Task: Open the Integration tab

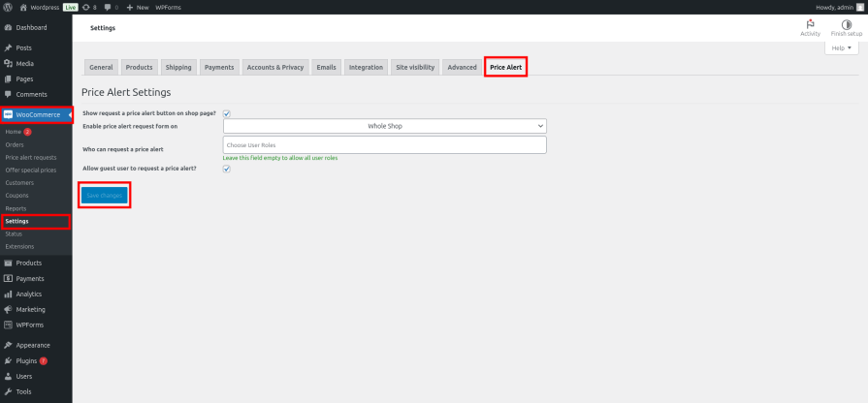Action: (366, 68)
